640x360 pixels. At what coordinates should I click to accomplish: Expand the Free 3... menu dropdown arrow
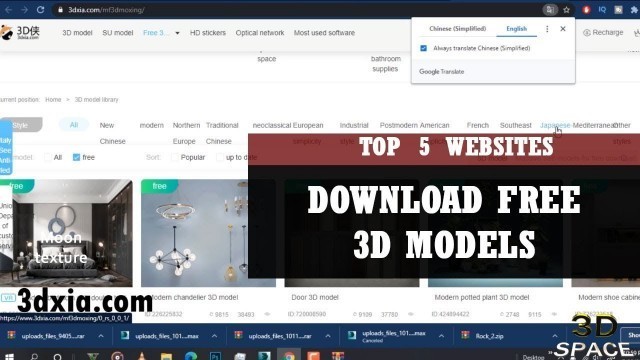(177, 33)
